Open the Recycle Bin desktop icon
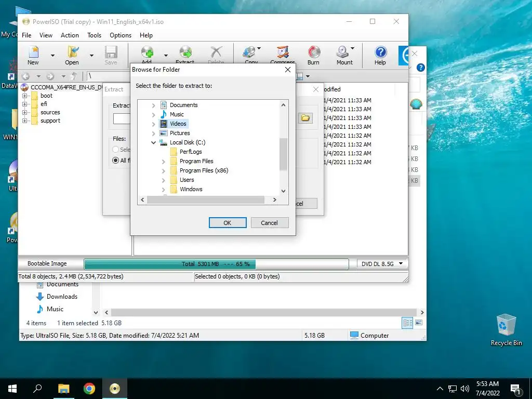This screenshot has height=399, width=532. 506,330
